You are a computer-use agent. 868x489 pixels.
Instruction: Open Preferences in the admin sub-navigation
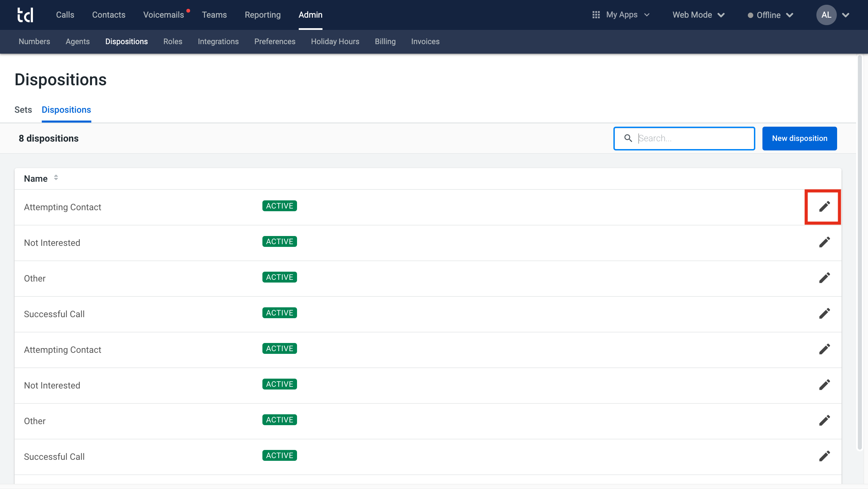tap(275, 41)
